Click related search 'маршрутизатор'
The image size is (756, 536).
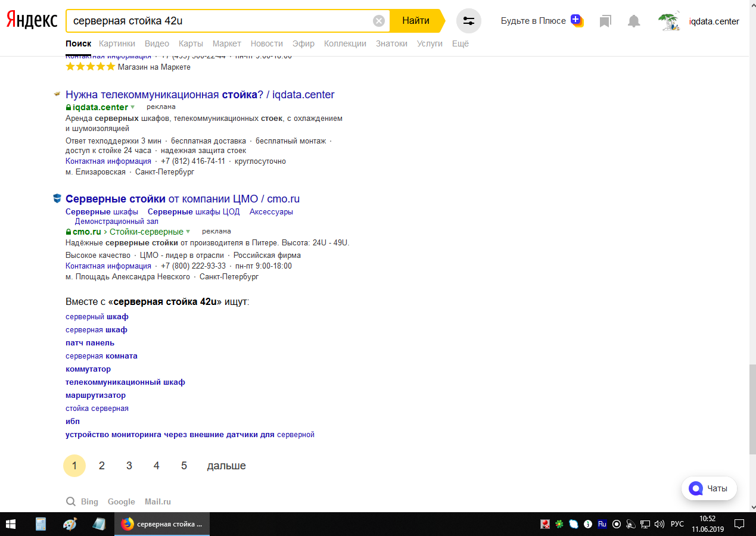[95, 395]
